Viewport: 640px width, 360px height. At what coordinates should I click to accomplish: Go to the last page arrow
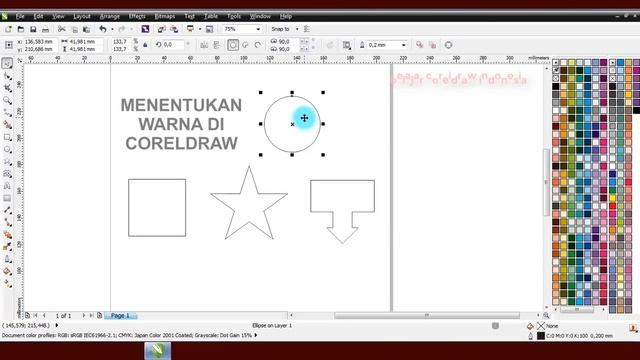coord(91,316)
